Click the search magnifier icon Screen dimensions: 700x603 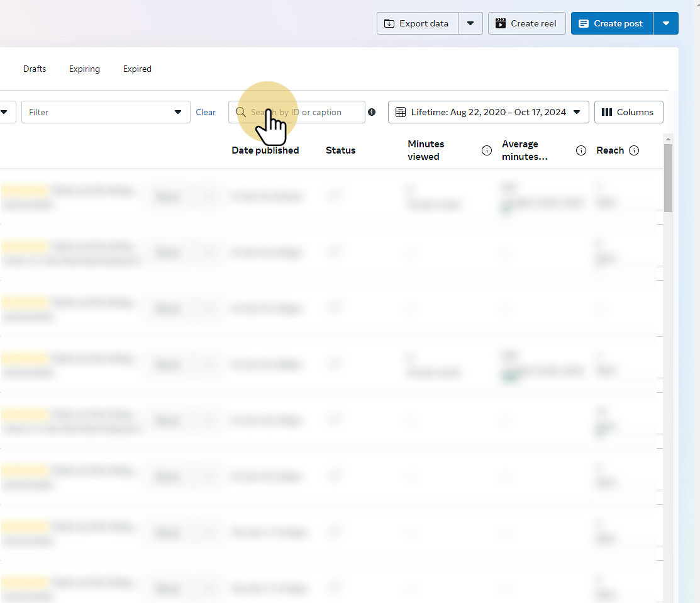[241, 112]
